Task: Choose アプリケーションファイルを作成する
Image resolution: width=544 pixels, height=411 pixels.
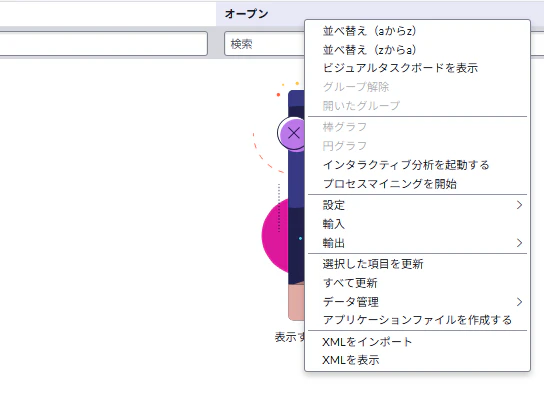Action: [x=417, y=320]
